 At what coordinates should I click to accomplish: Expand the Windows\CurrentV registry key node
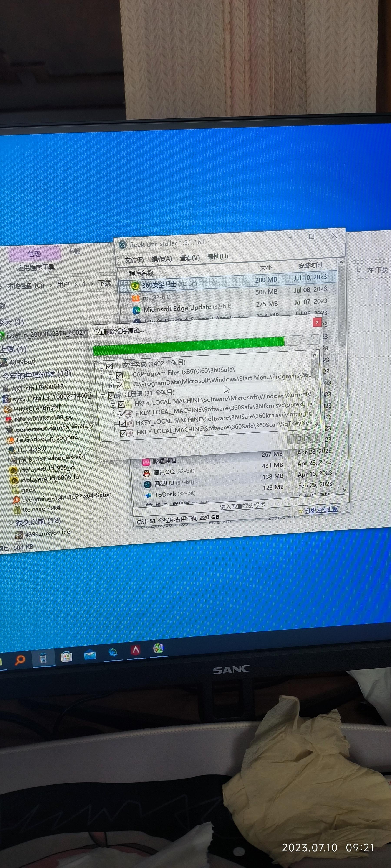(x=113, y=405)
